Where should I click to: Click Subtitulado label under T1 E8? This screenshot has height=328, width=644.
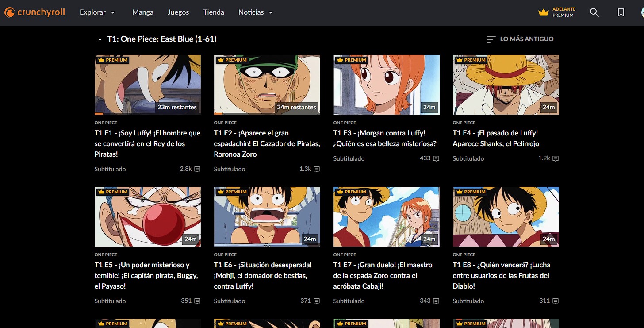[x=468, y=301]
